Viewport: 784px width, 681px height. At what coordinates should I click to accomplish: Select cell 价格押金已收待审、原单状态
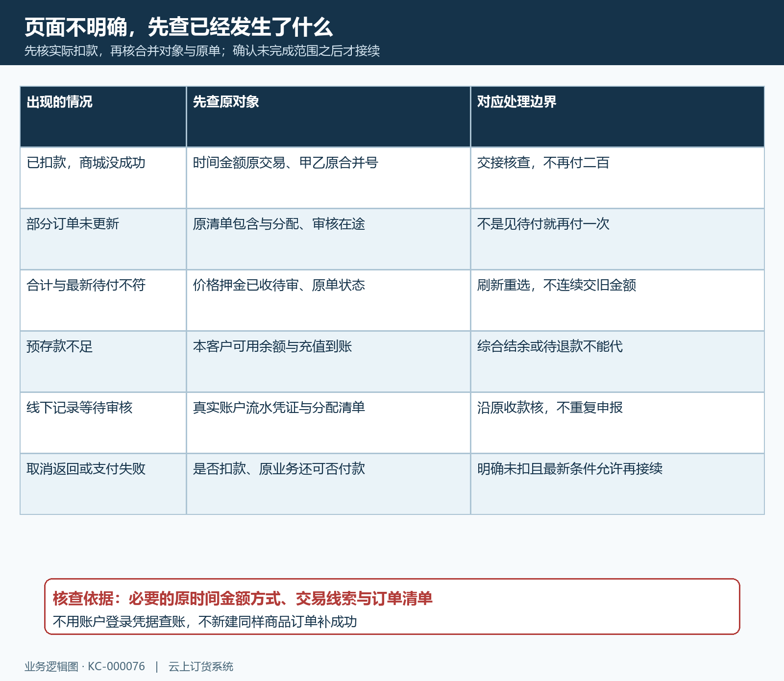328,300
